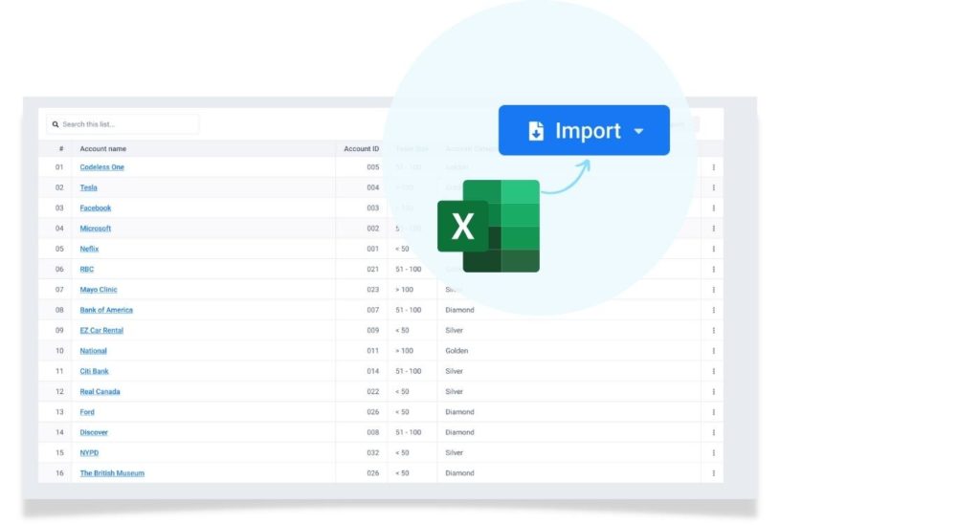Screen dimensions: 980x525
Task: Click '> 100' team size in National row
Action: pyautogui.click(x=404, y=351)
